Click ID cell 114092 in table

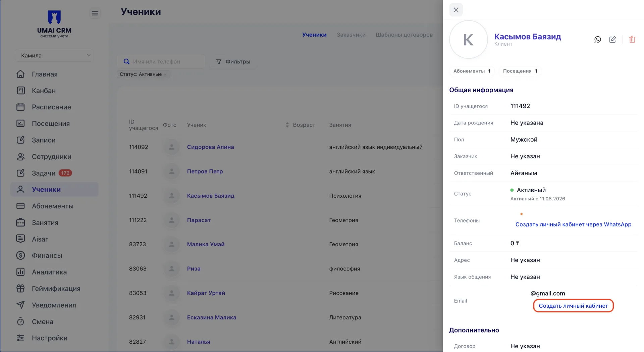(x=139, y=147)
